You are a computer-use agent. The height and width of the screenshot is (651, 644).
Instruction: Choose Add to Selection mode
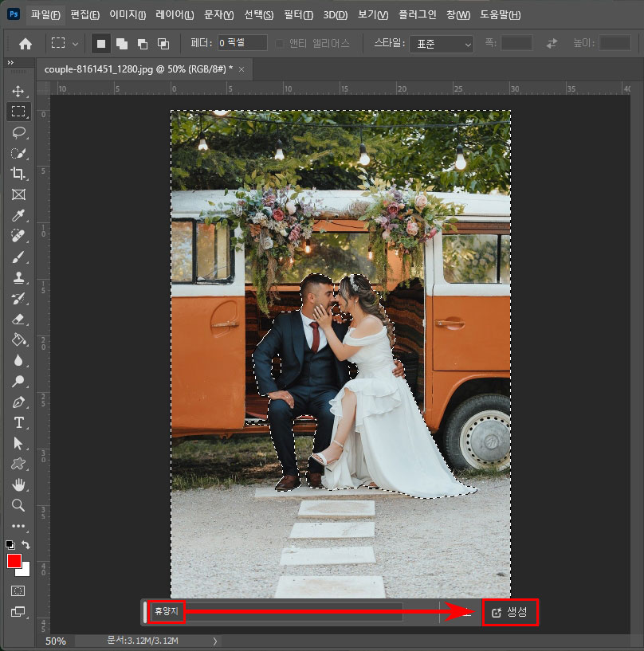tap(122, 44)
